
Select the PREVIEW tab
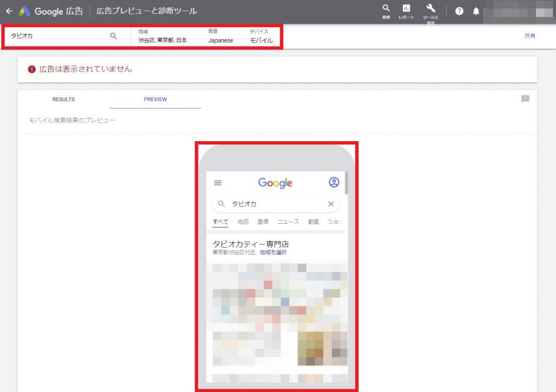pyautogui.click(x=155, y=99)
